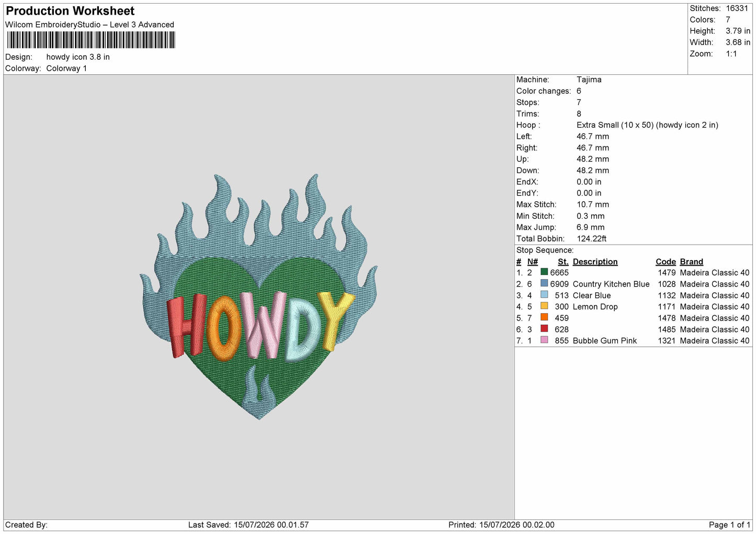Click the stitches count 16331
This screenshot has height=534, width=756.
click(737, 8)
